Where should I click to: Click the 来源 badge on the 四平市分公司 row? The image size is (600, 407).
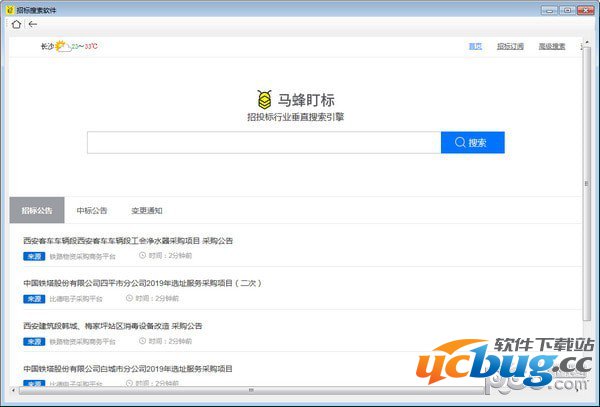click(34, 299)
